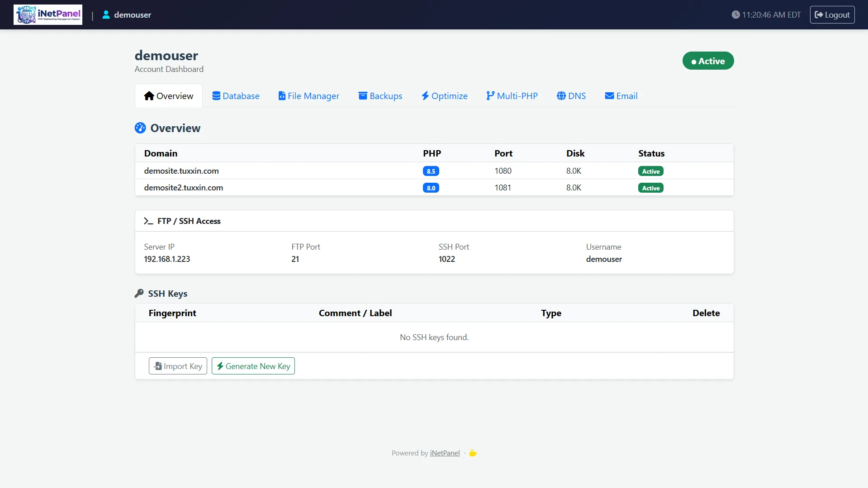Image resolution: width=868 pixels, height=488 pixels.
Task: Click the key icon next to SSH Keys heading
Action: (138, 293)
